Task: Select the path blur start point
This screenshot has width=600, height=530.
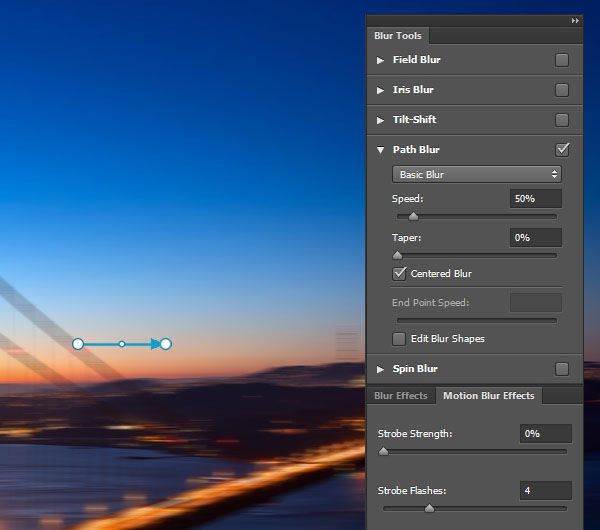Action: (x=78, y=344)
